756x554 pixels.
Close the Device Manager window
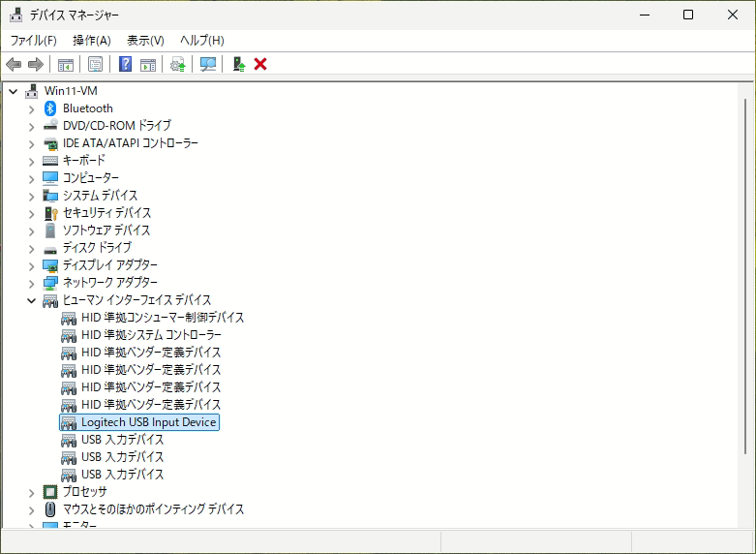(733, 15)
